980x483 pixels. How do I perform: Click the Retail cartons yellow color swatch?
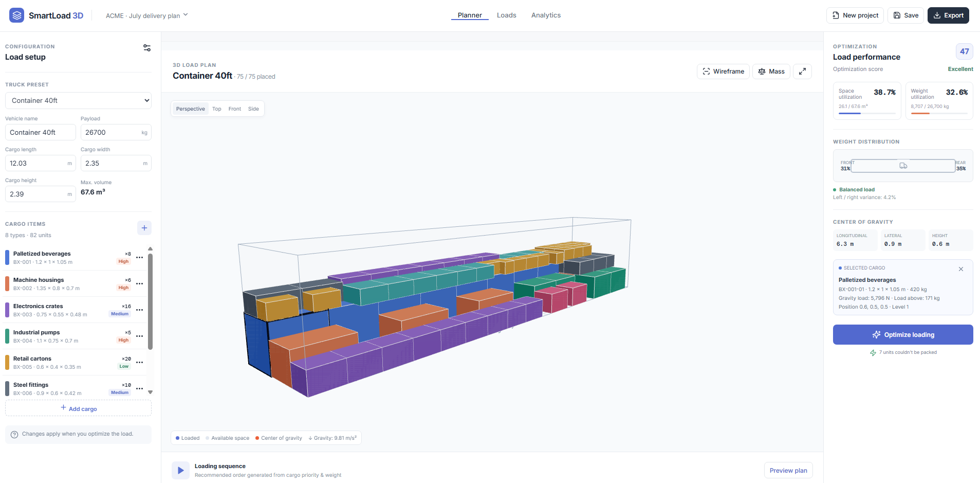coord(7,362)
